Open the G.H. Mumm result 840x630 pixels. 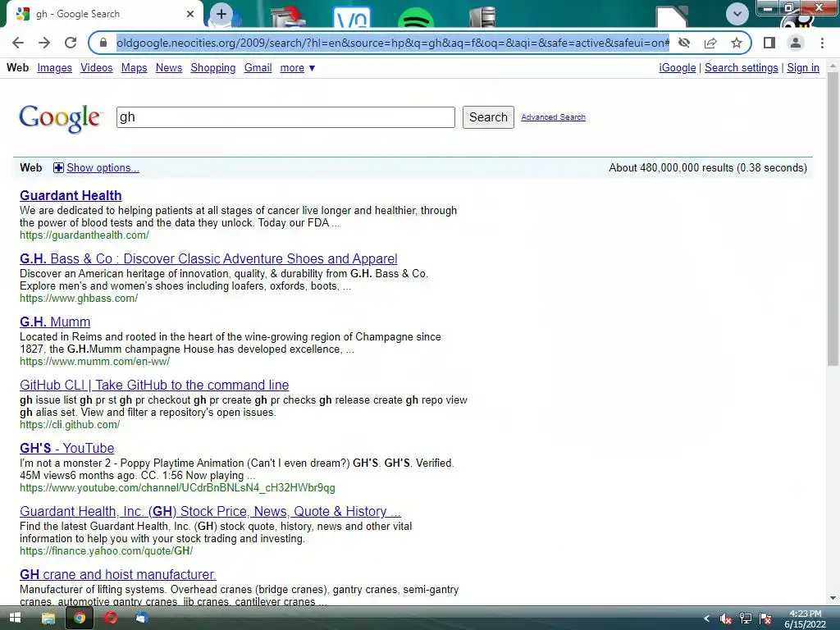click(x=55, y=322)
